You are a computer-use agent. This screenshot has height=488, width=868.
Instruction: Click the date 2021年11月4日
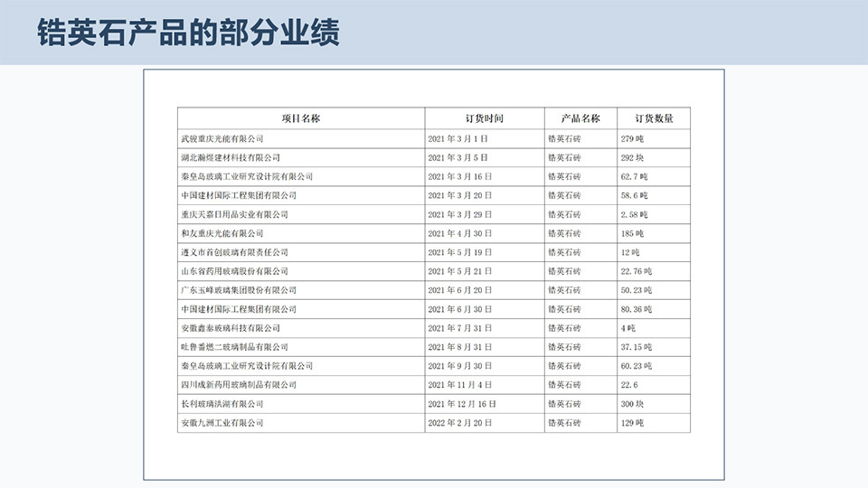coord(460,385)
